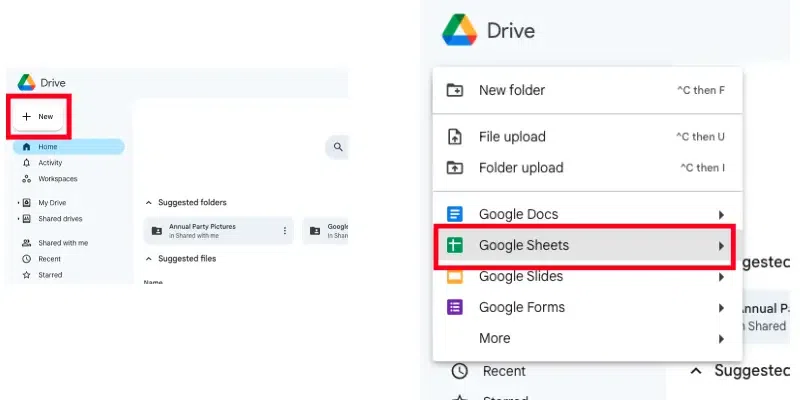Open Shared with me in the sidebar
Viewport: 800px width, 400px height.
[x=63, y=243]
